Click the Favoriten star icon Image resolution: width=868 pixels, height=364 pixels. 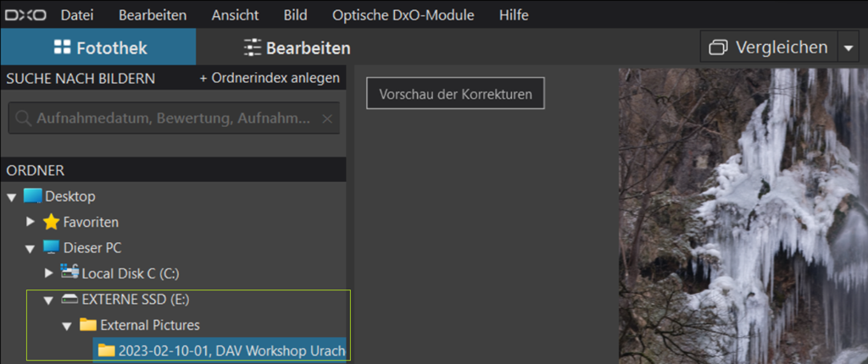click(51, 222)
